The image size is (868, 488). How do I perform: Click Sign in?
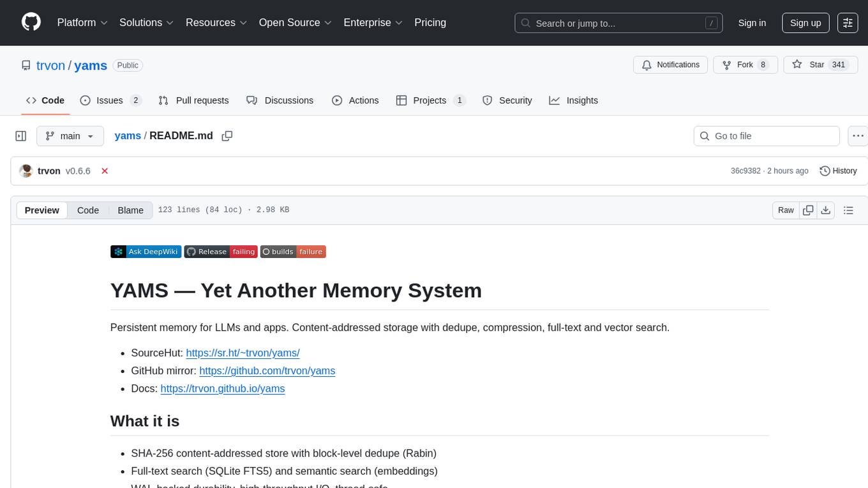coord(752,22)
